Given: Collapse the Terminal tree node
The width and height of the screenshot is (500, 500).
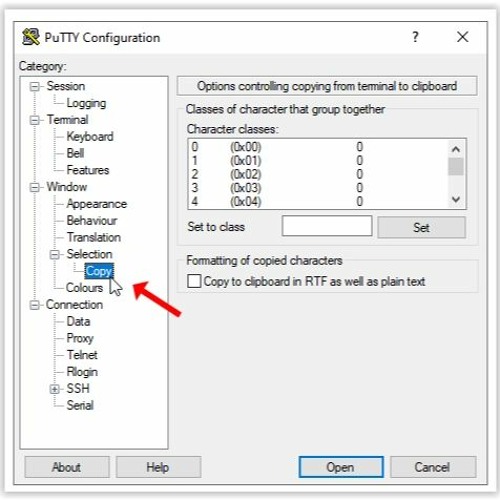Looking at the screenshot, I should click(34, 120).
